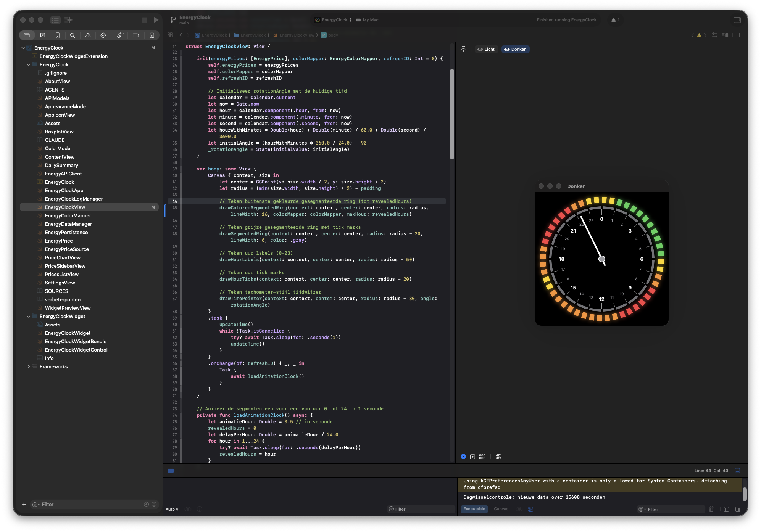Click the Executable scope button in the console
The height and width of the screenshot is (532, 761).
point(474,509)
